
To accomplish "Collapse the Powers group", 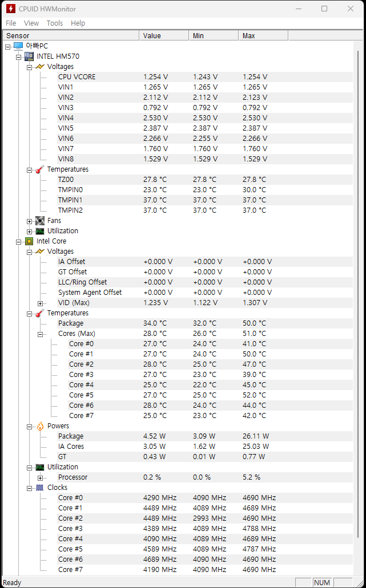I will (x=29, y=427).
